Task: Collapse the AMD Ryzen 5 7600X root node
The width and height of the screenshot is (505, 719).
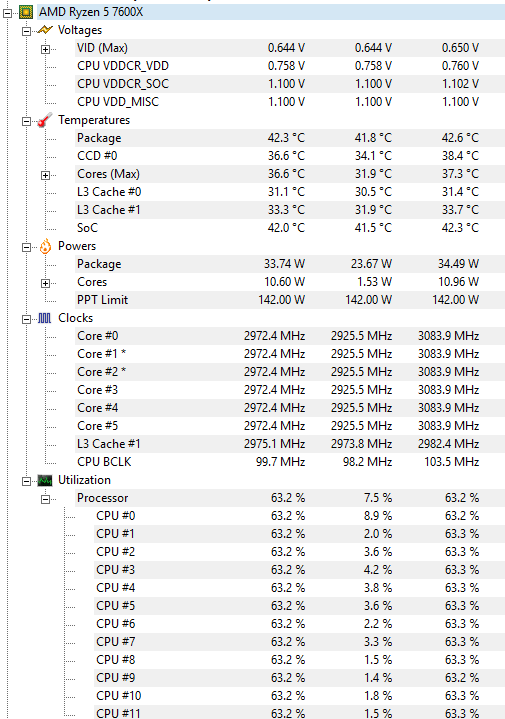Action: coord(7,13)
